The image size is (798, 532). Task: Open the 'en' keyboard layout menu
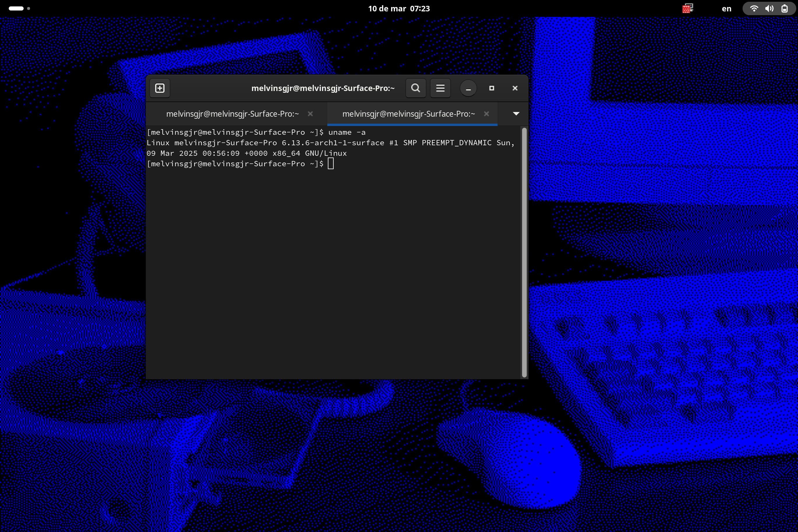(726, 8)
